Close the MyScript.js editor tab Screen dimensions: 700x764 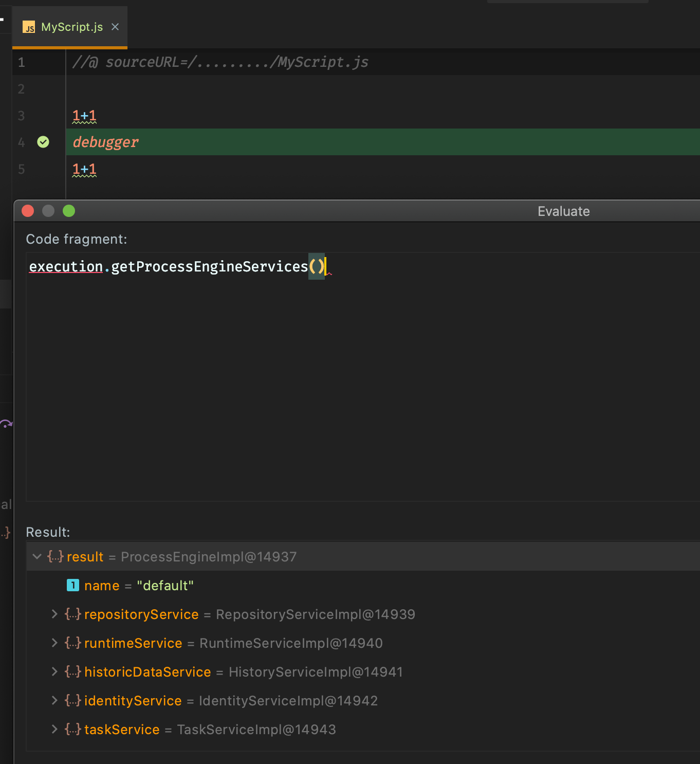pos(115,27)
